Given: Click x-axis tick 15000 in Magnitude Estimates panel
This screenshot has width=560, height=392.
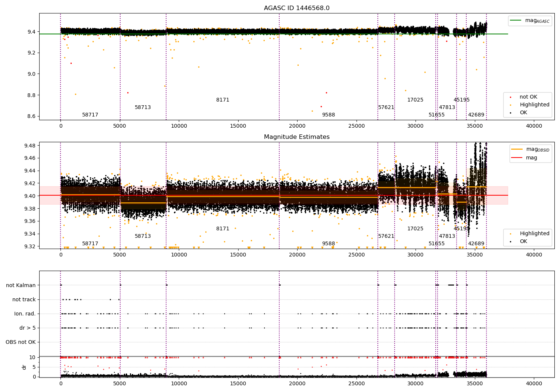Looking at the screenshot, I should point(238,255).
